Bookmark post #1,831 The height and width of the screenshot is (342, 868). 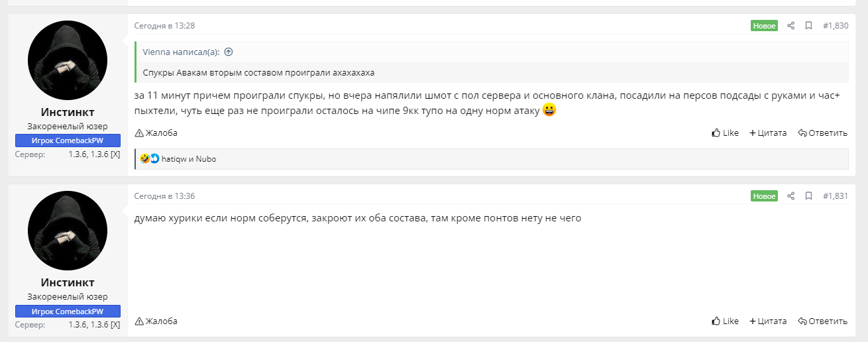[808, 196]
